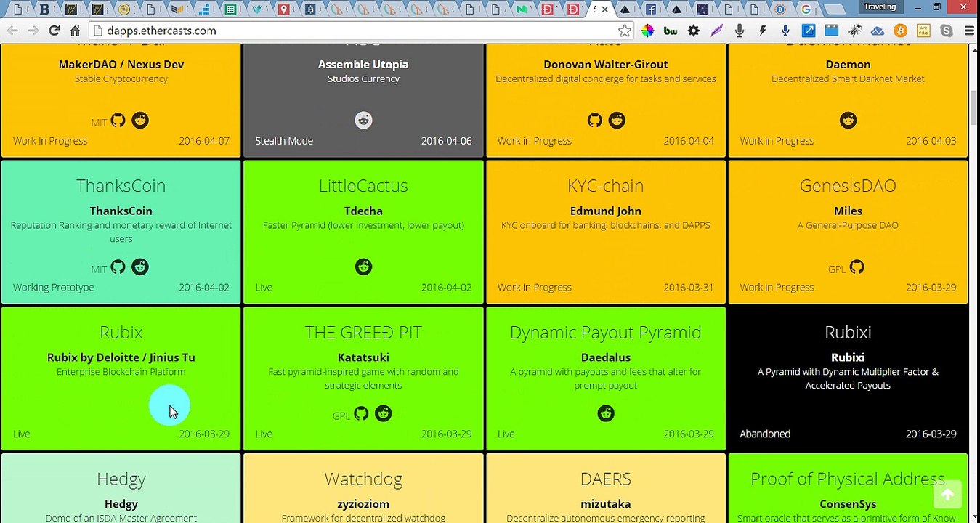Open the Dynamic Payout Pyramid title
The width and height of the screenshot is (980, 523).
point(606,333)
